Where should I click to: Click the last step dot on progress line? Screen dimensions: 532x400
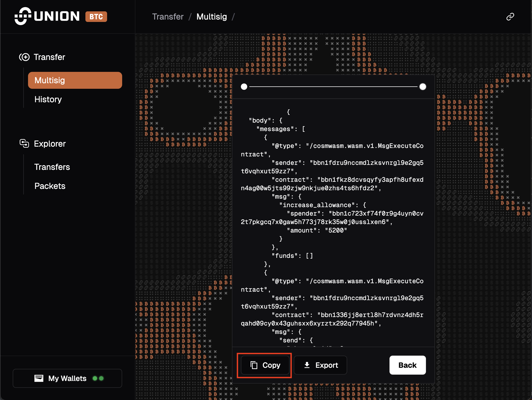(423, 87)
